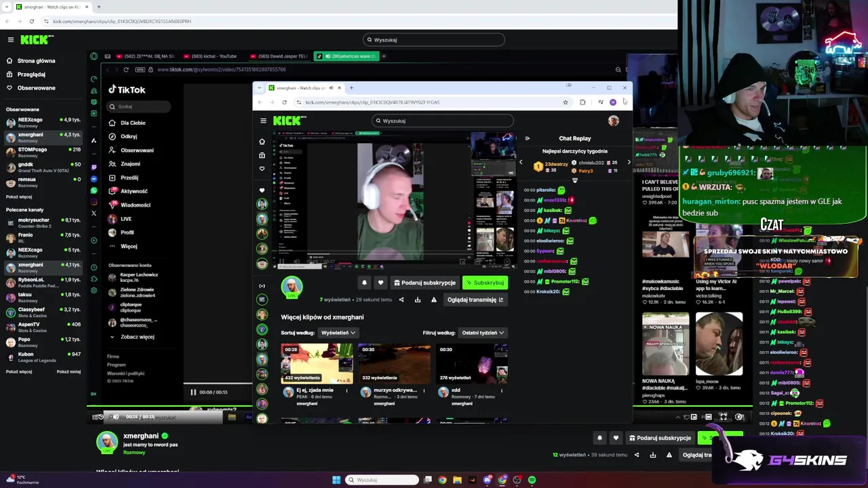Open options menu for xdd clip

502,390
